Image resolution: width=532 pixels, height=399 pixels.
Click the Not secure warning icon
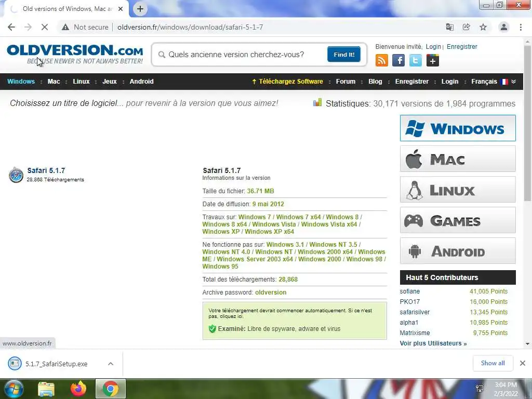tap(65, 27)
